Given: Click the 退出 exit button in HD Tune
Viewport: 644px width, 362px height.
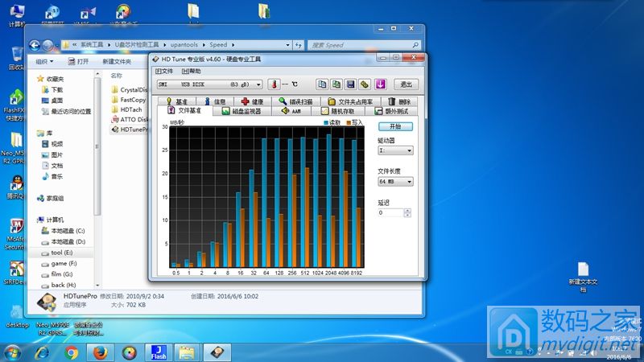Looking at the screenshot, I should (406, 84).
